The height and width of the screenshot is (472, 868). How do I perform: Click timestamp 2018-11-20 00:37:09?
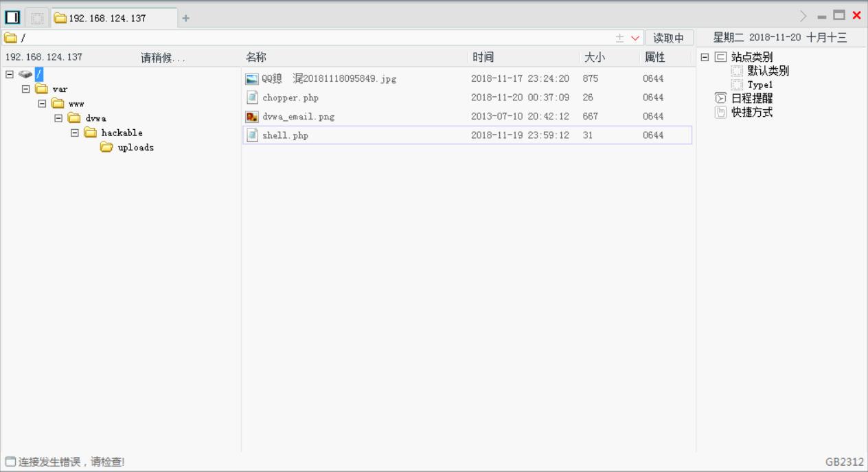point(520,98)
